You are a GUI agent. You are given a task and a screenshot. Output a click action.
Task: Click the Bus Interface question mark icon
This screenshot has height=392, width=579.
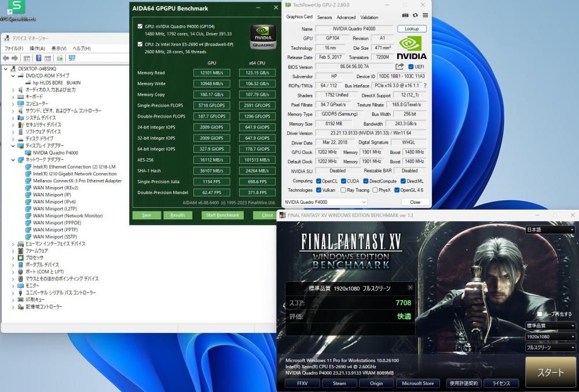[x=425, y=86]
